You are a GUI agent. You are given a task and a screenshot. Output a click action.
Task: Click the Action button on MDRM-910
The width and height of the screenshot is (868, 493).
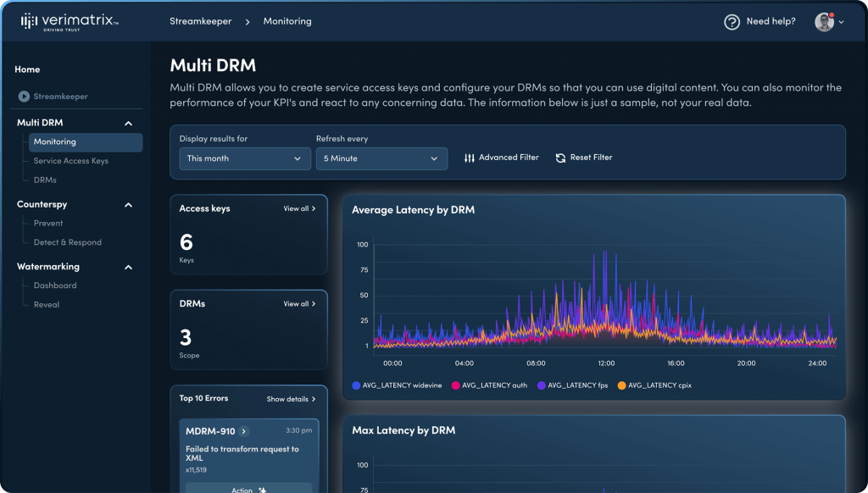point(248,488)
